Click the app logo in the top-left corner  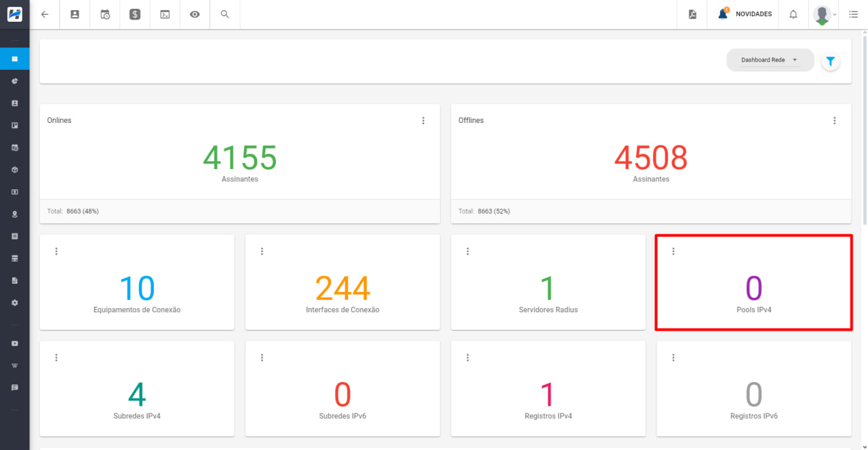pos(14,14)
